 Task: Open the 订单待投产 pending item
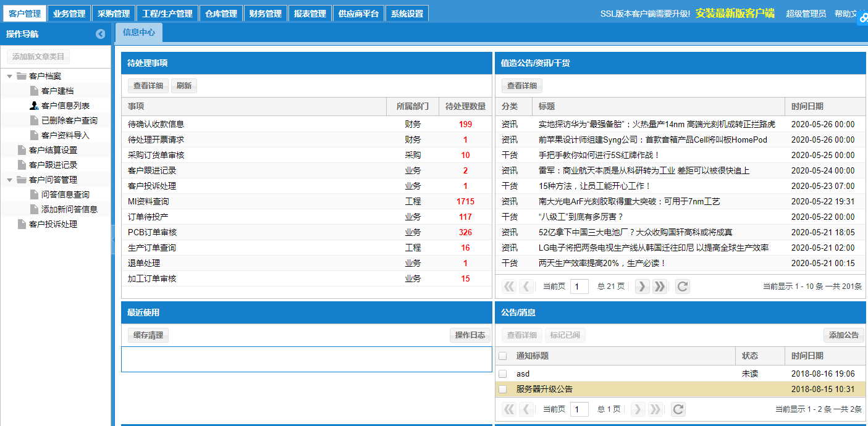(148, 217)
